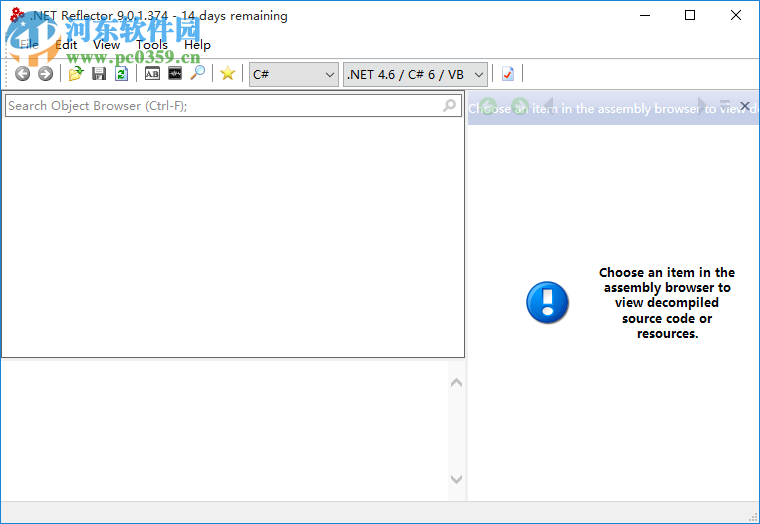Click the .NET Reflector app icon in title bar

(17, 15)
